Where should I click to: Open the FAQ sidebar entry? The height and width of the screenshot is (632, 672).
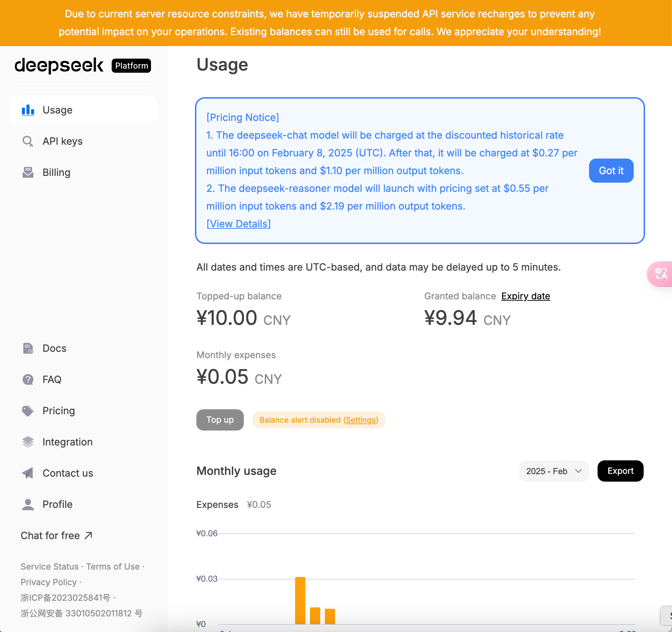click(83, 379)
